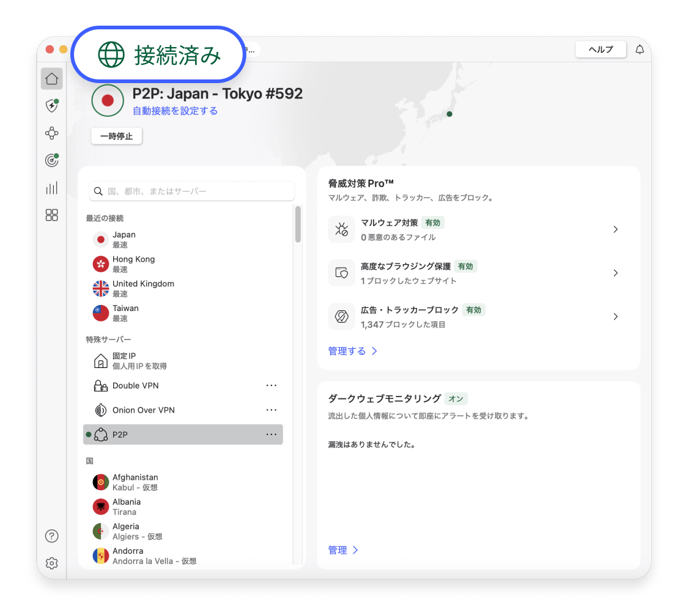Toggle the マルウェア対策 有効 badge

click(x=432, y=222)
